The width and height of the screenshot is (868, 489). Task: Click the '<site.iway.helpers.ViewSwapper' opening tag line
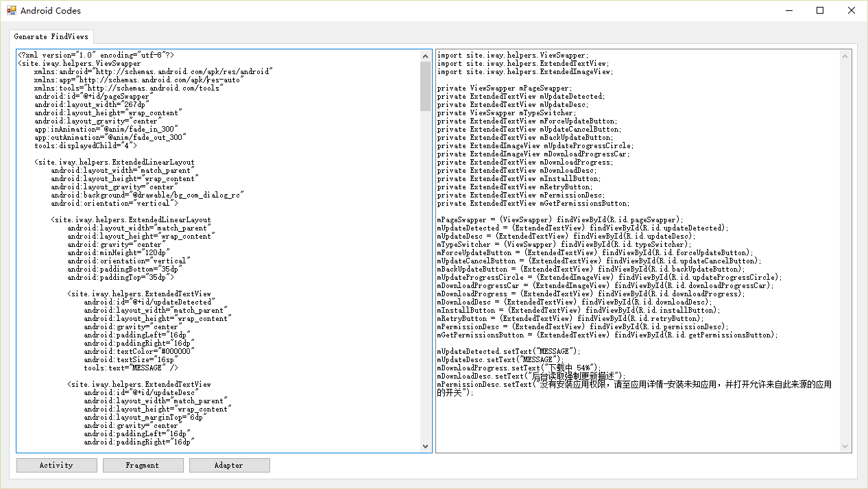tap(80, 63)
